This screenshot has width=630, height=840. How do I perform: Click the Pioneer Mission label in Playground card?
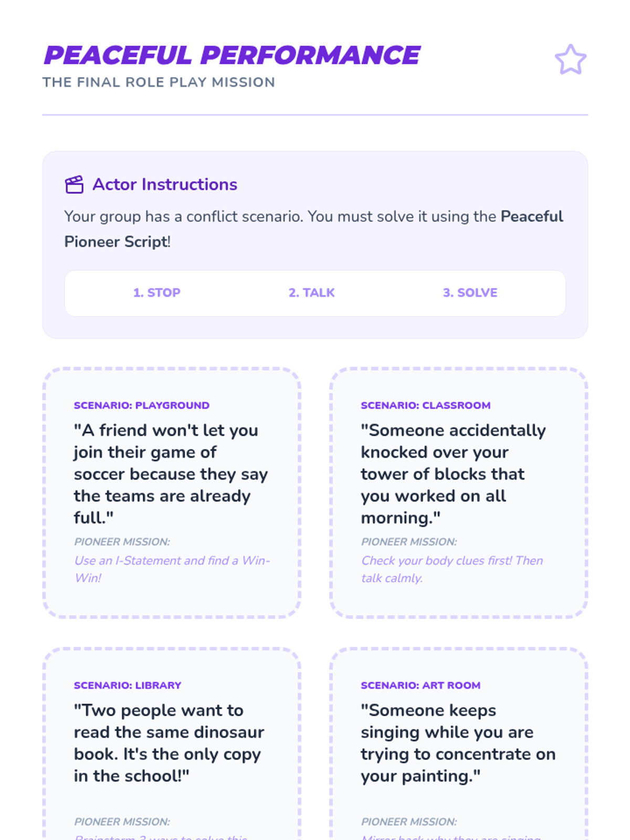pyautogui.click(x=122, y=542)
